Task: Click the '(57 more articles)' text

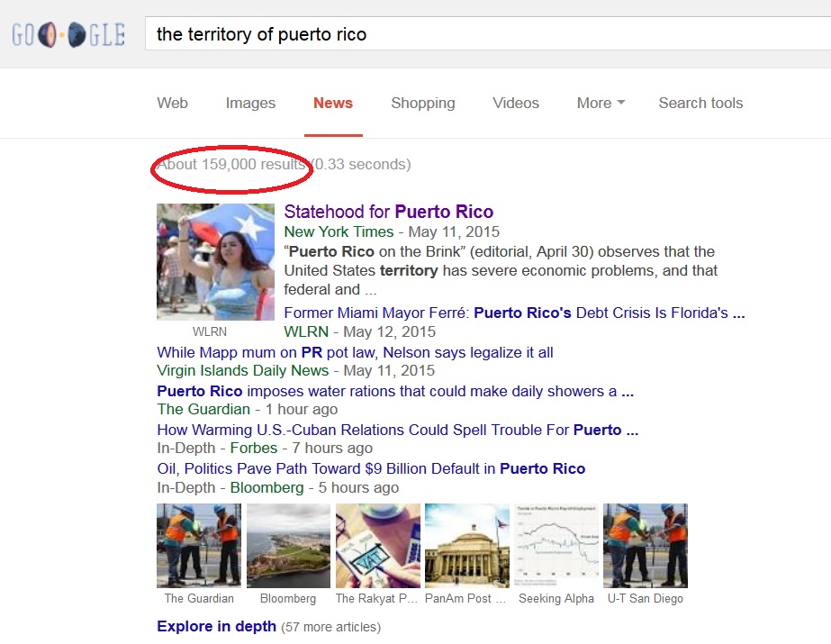Action: click(x=330, y=627)
